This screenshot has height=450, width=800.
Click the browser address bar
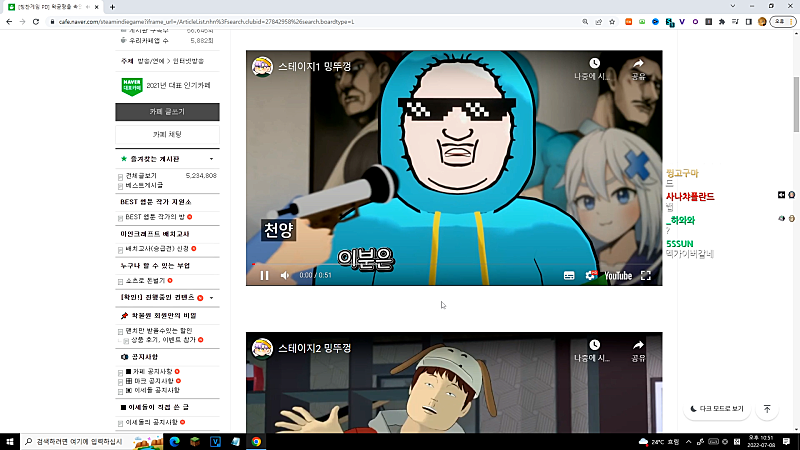300,21
